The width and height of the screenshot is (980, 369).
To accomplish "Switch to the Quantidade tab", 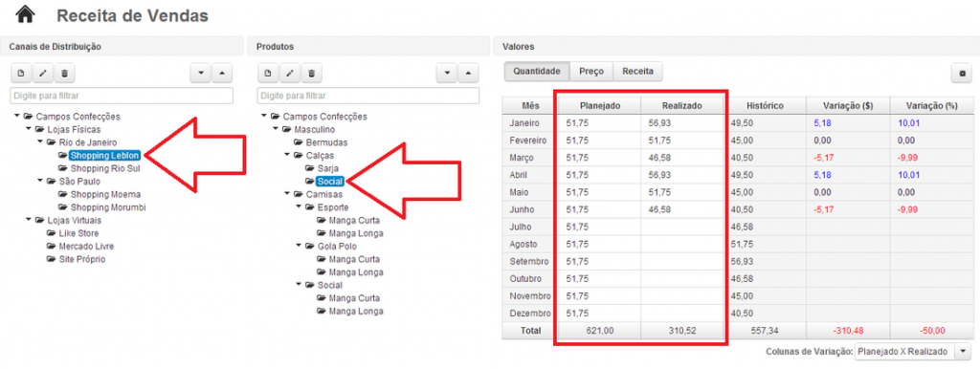I will pyautogui.click(x=536, y=71).
